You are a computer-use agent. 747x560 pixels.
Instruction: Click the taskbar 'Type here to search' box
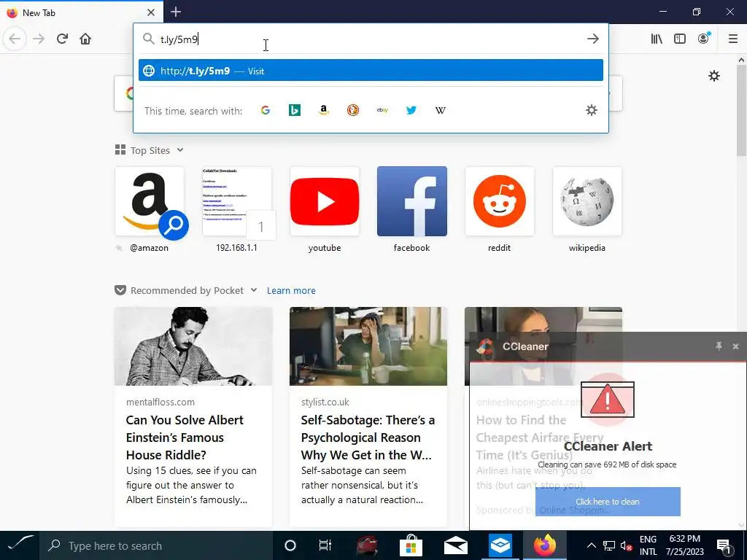click(x=156, y=545)
